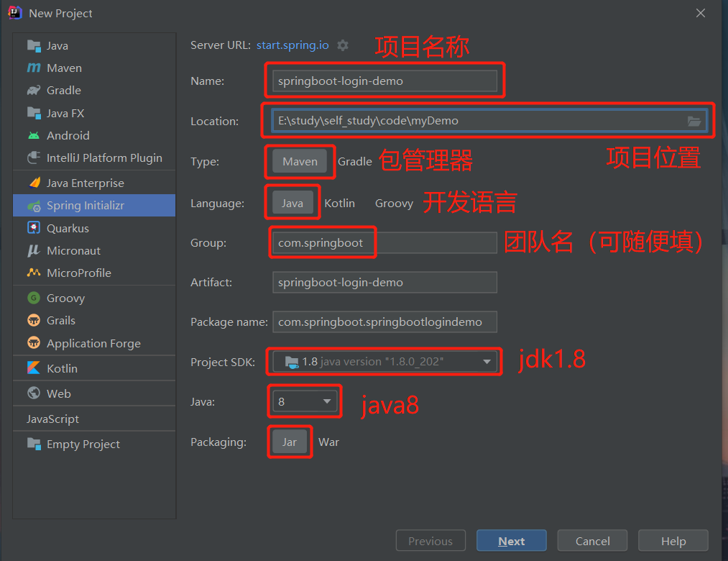728x561 pixels.
Task: Select Gradle project type
Action: coord(355,161)
